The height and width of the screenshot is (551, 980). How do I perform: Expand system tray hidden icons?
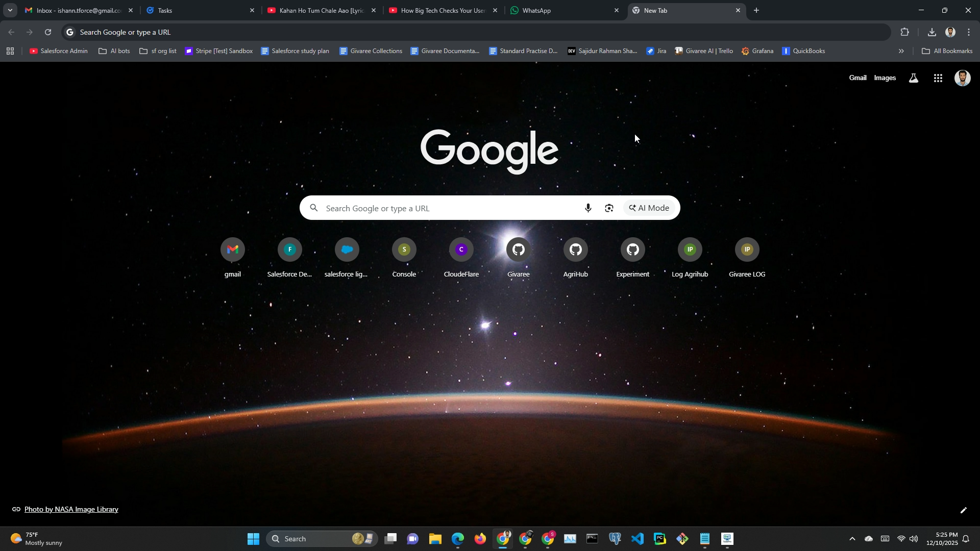coord(852,539)
